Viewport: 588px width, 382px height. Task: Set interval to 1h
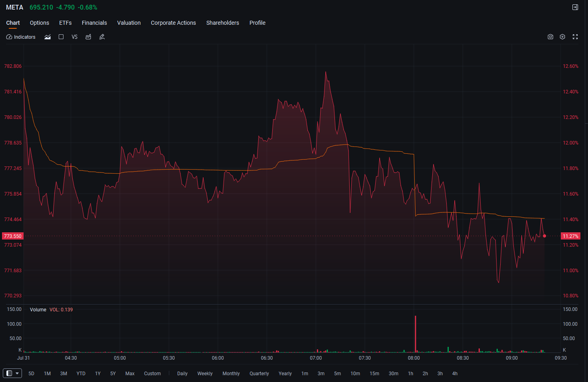point(411,374)
